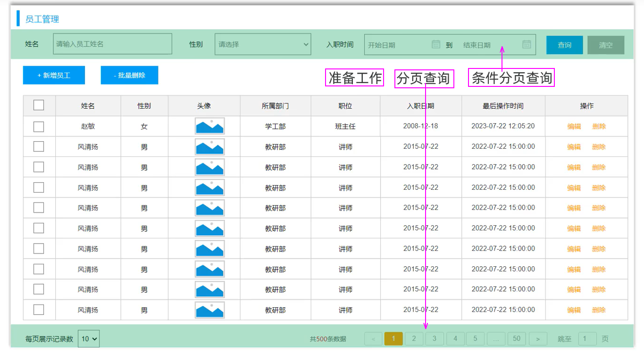This screenshot has height=356, width=644.
Task: Go to the next page with the right arrow
Action: 537,339
